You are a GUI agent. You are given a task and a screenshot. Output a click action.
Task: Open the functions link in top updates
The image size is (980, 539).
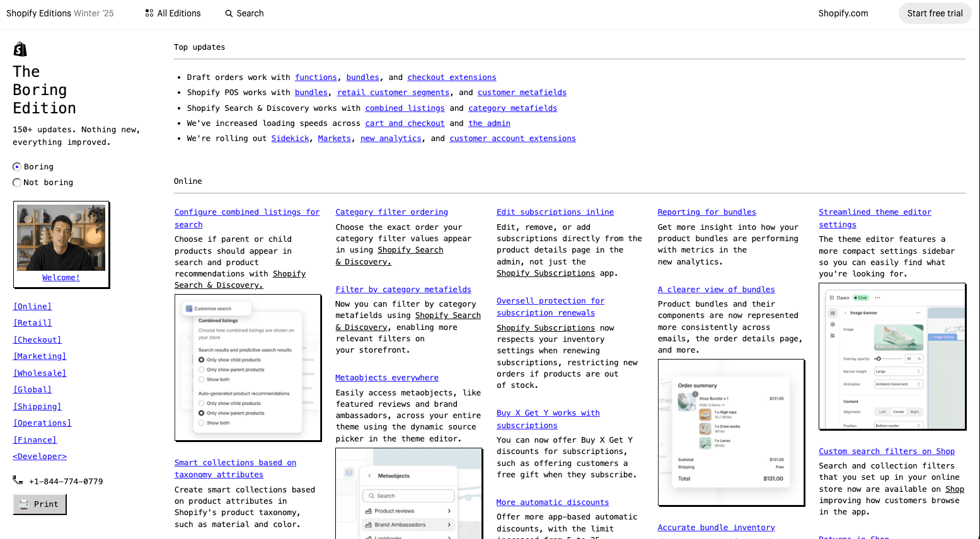pyautogui.click(x=316, y=77)
